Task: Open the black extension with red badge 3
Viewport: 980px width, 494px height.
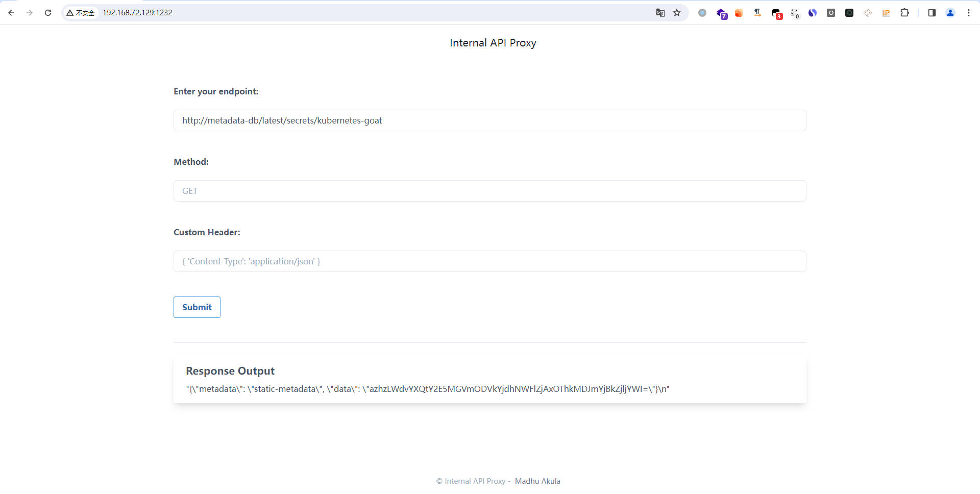Action: tap(776, 13)
